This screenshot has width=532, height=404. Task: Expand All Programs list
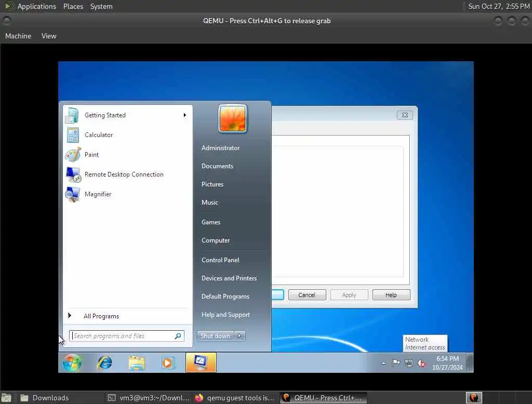pos(127,316)
